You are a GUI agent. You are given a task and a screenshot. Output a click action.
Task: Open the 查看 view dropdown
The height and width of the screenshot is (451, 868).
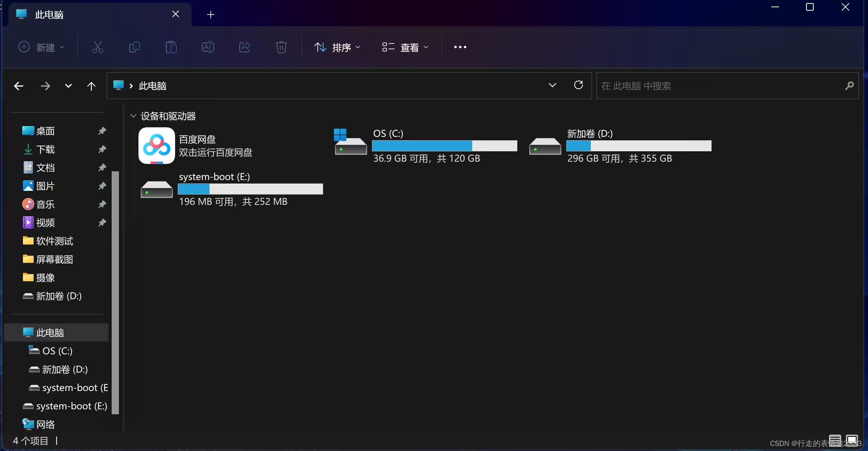[x=405, y=47]
